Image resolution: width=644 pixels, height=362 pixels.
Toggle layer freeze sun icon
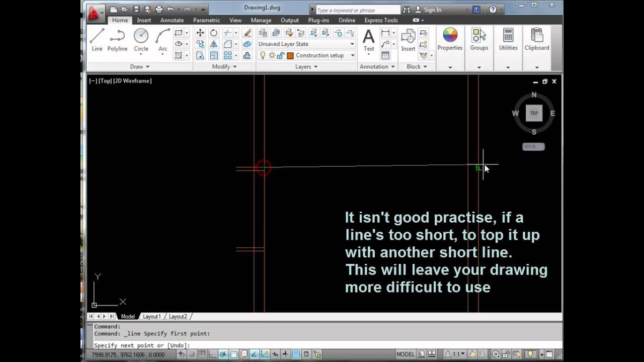coord(272,55)
